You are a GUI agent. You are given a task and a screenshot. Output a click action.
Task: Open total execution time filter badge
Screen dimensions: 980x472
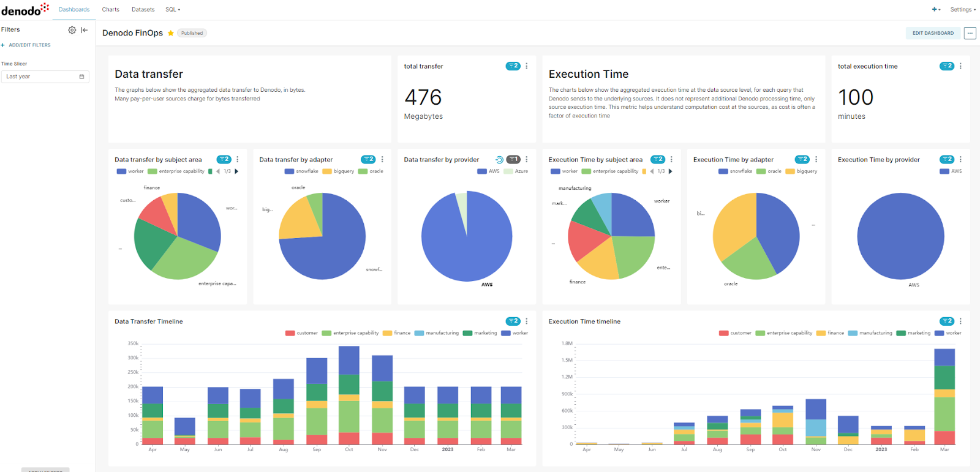tap(947, 66)
